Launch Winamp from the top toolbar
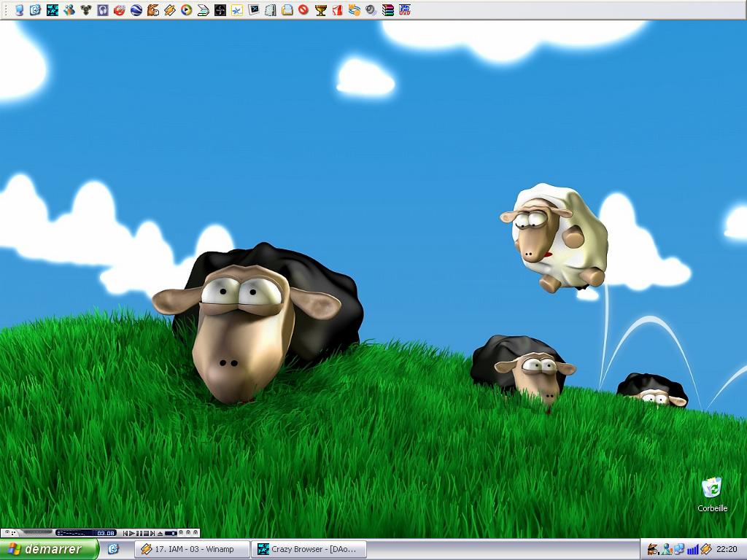Image resolution: width=747 pixels, height=560 pixels. click(169, 9)
